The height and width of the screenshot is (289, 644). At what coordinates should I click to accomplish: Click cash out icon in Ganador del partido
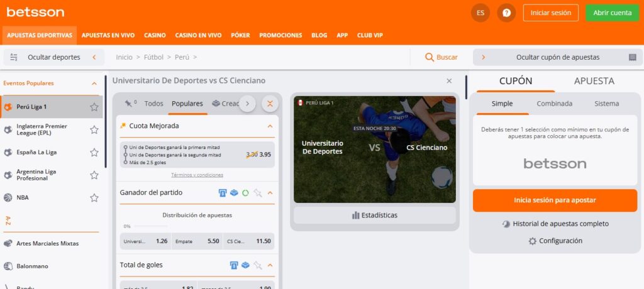223,193
